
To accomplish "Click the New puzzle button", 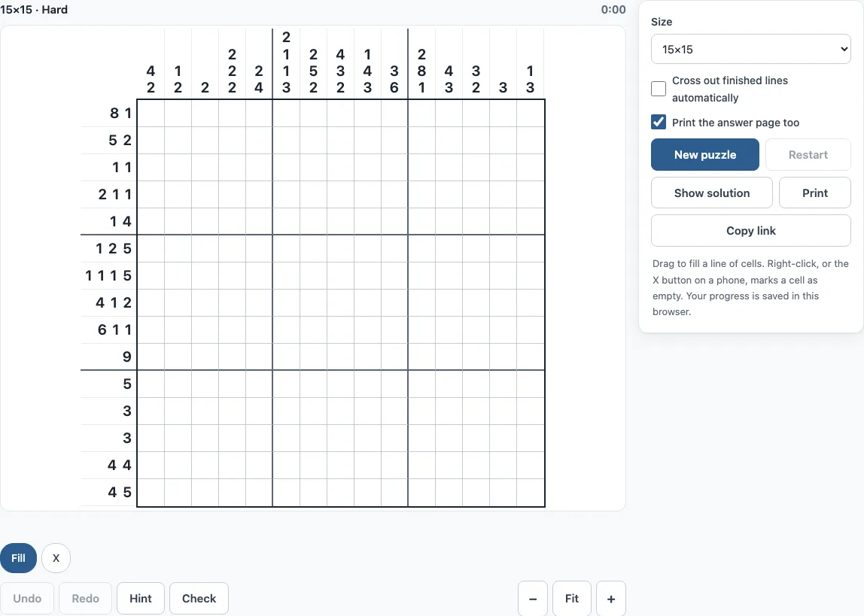I will pyautogui.click(x=704, y=155).
